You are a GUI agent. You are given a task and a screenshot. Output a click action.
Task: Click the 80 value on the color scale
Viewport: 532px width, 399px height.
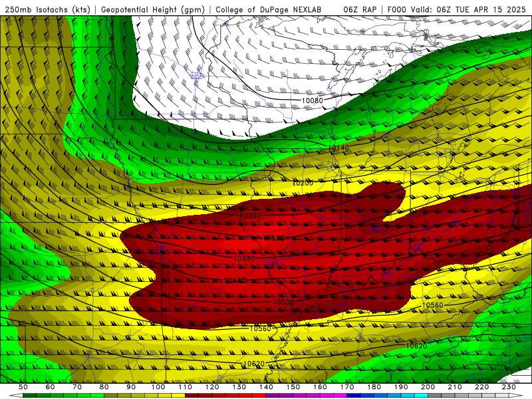click(x=104, y=387)
